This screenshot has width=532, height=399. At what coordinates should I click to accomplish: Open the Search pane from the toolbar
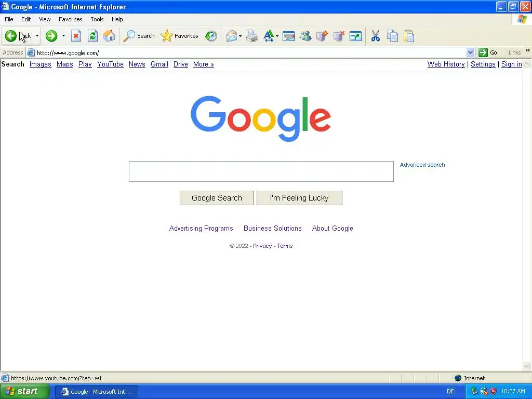coord(139,36)
